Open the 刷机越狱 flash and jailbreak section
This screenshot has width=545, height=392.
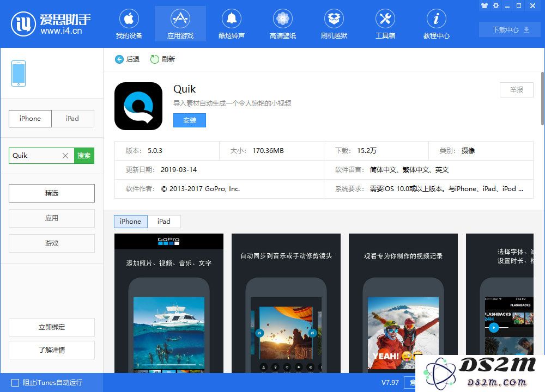(334, 24)
